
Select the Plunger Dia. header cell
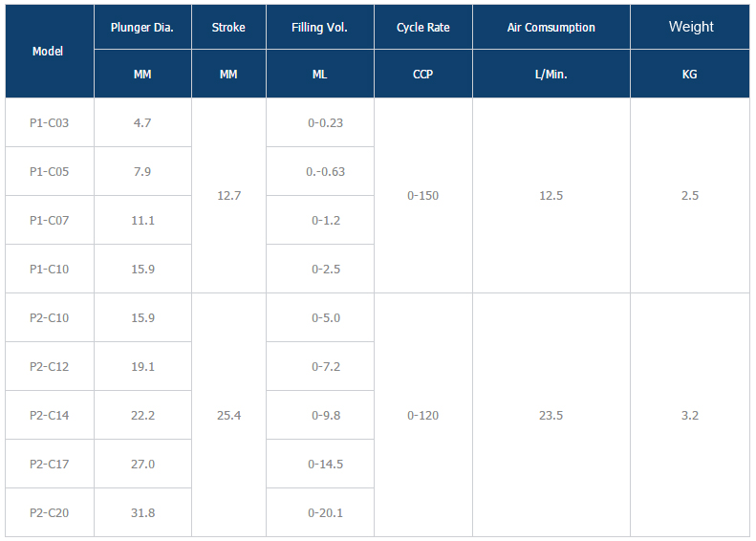141,28
